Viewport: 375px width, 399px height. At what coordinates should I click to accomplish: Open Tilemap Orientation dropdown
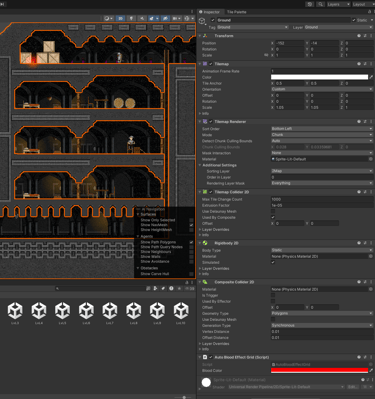[322, 89]
